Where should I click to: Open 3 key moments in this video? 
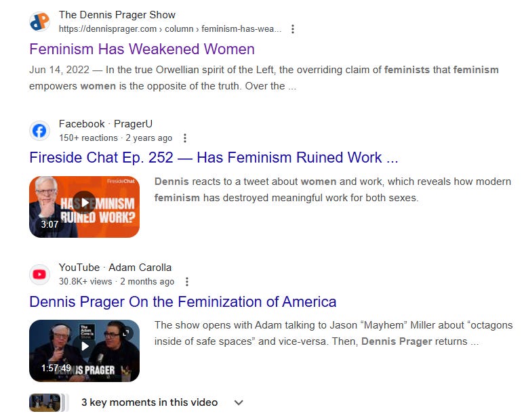coord(149,402)
